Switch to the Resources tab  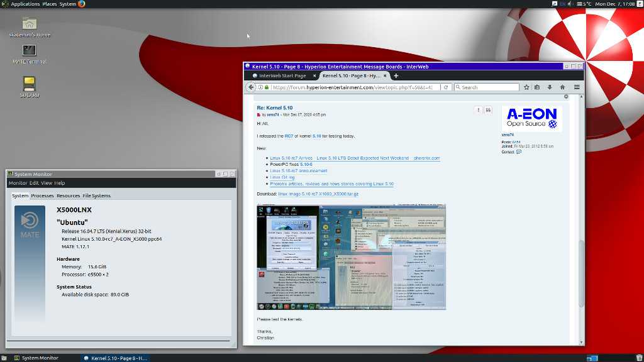[68, 196]
